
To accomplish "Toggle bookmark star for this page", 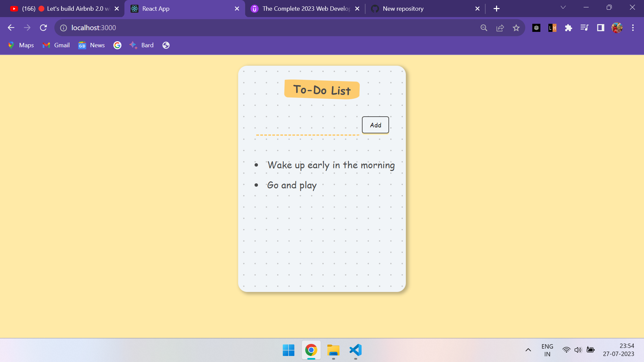I will 516,28.
